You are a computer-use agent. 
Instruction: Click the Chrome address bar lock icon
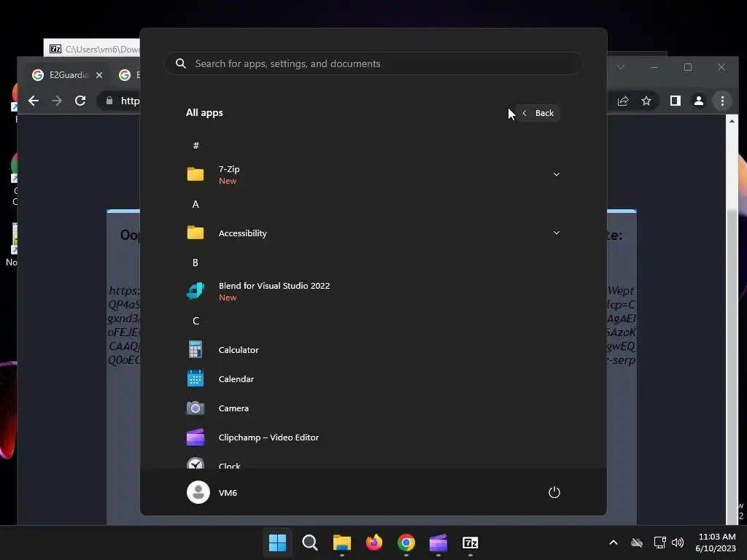109,101
